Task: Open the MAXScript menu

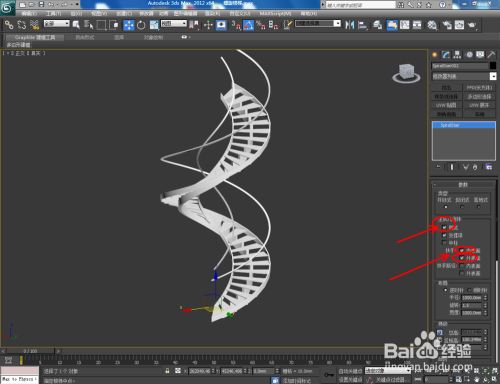Action: click(x=275, y=14)
